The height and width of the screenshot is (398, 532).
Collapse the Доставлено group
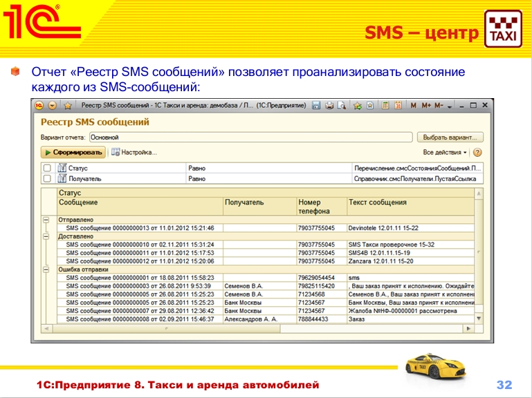[47, 236]
